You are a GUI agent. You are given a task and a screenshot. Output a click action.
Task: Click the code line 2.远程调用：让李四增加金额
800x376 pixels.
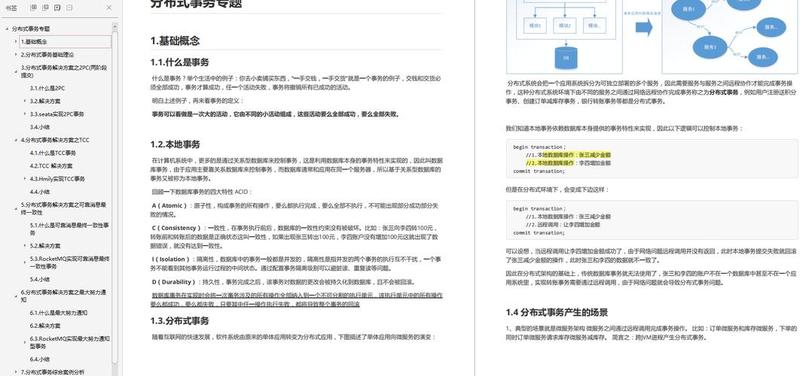[x=562, y=224]
